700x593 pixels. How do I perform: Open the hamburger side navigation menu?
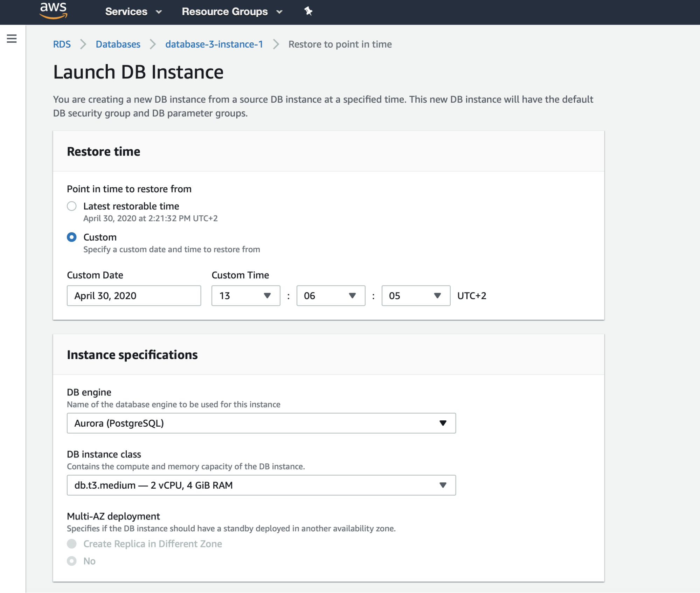[12, 39]
